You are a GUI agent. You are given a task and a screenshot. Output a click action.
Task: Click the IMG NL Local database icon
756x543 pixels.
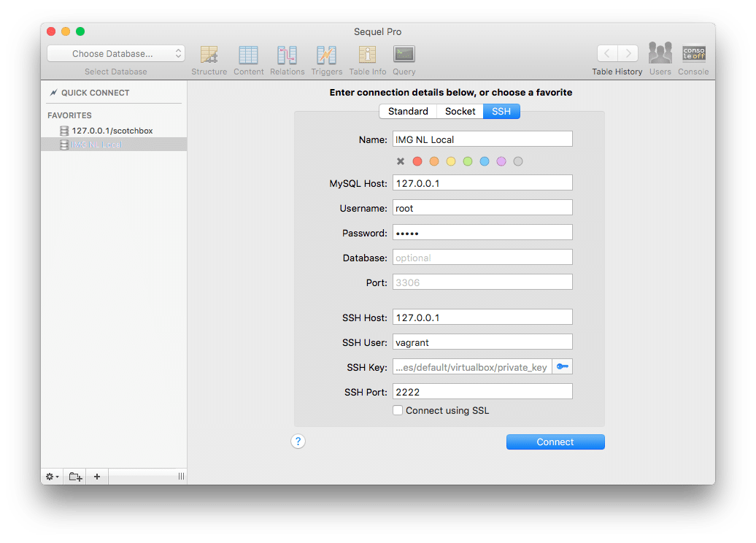click(64, 145)
